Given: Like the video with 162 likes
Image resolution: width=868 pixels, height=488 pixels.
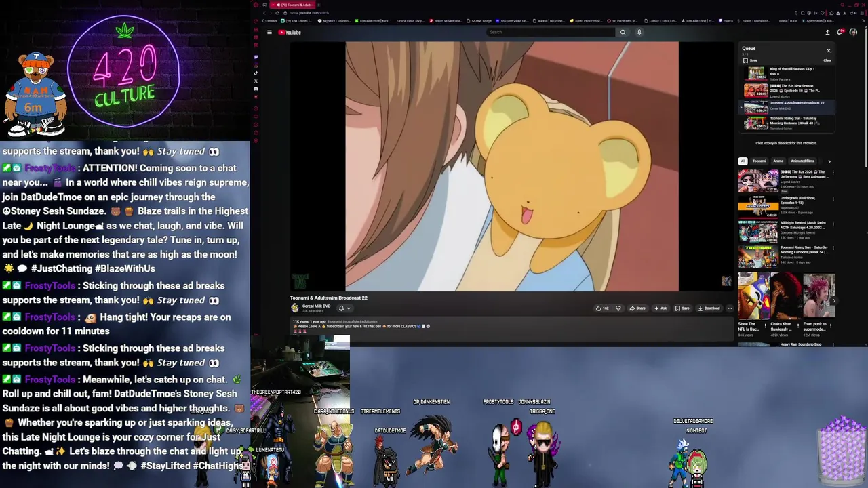Looking at the screenshot, I should click(602, 308).
